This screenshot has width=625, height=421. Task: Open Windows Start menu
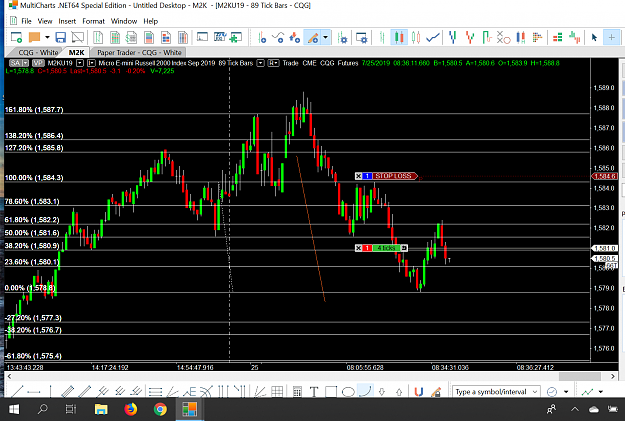pyautogui.click(x=14, y=409)
